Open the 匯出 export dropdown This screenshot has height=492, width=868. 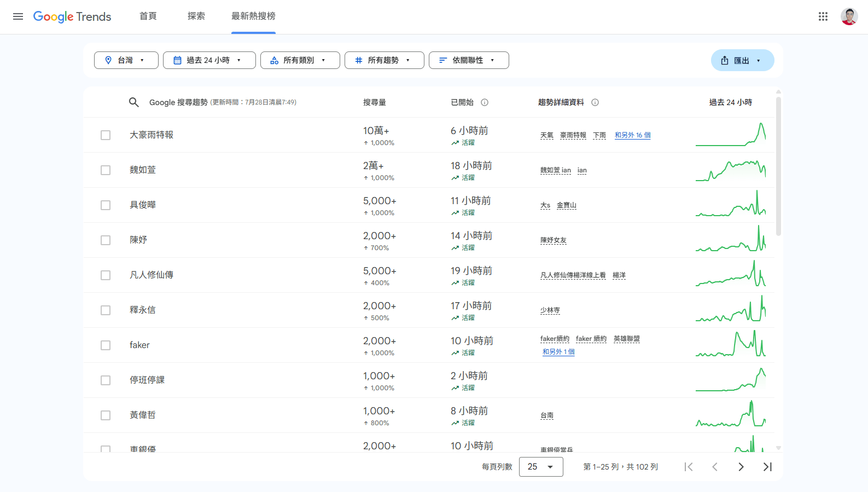tap(742, 60)
